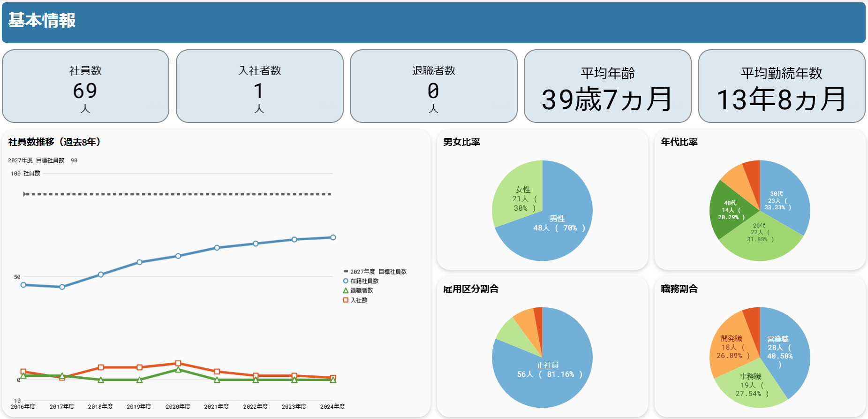Toggle the 入社数 legend square icon
Screen dimensions: 868x419
(346, 300)
